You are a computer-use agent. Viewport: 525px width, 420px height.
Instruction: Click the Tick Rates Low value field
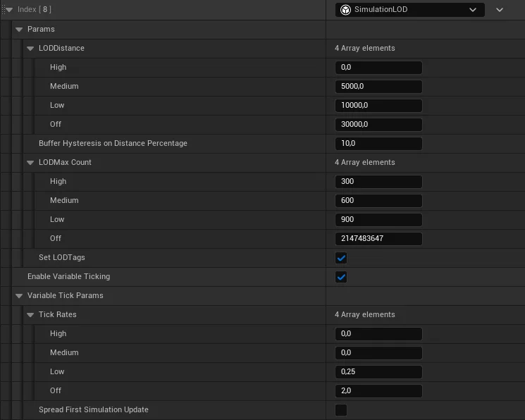tap(378, 372)
